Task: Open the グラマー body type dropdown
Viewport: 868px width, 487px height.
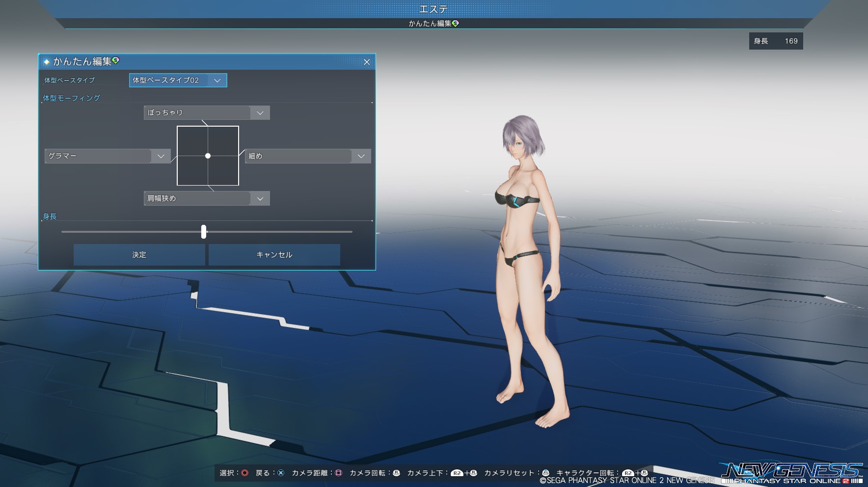Action: [107, 156]
